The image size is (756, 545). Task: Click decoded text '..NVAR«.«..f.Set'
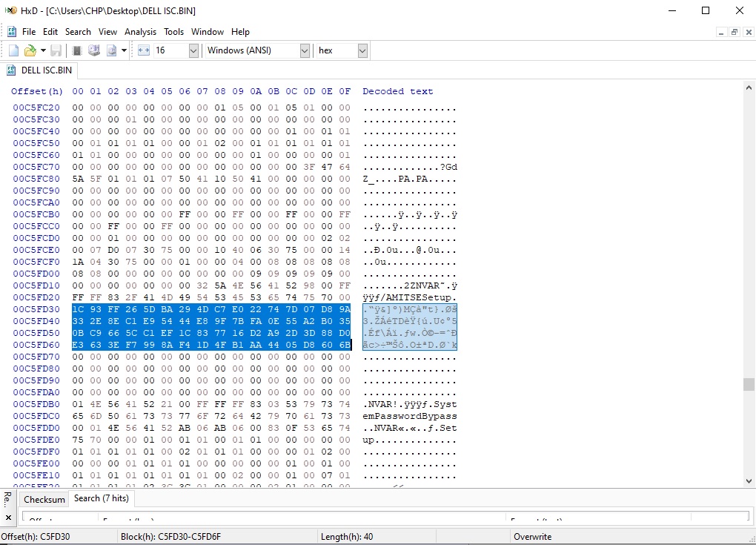point(410,428)
